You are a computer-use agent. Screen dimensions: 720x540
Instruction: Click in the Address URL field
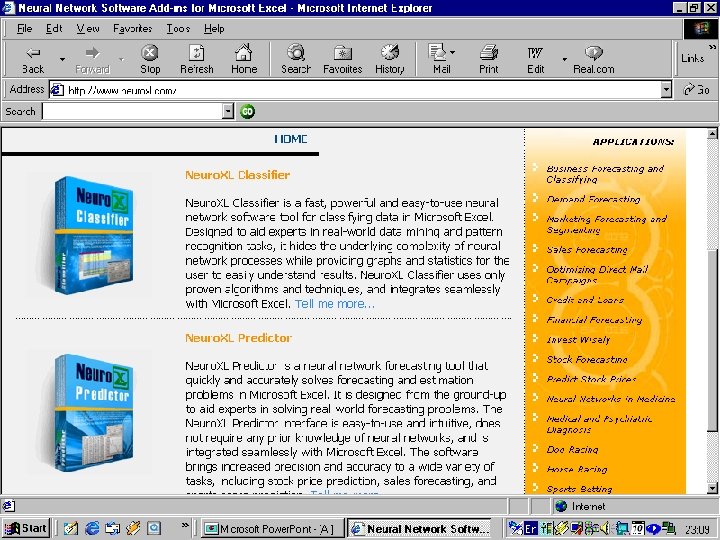tap(354, 90)
